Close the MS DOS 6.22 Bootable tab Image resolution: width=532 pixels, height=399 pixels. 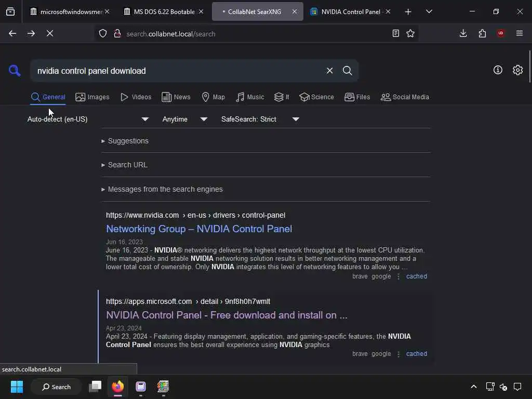click(x=201, y=11)
